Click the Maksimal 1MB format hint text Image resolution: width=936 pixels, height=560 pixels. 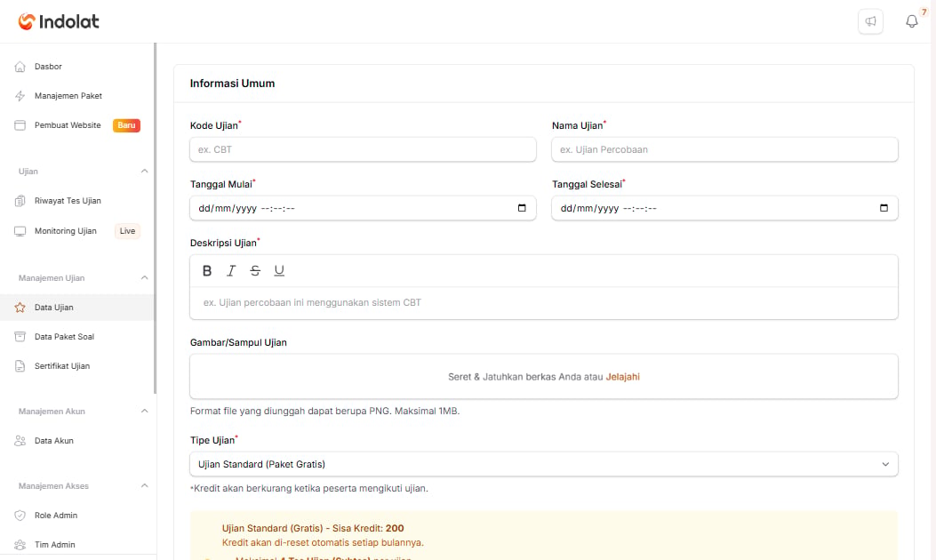(324, 411)
